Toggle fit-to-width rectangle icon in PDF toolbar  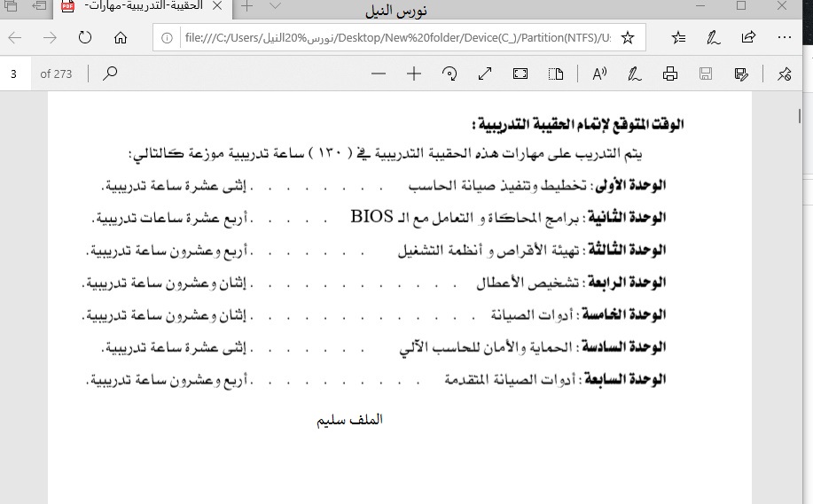pos(520,74)
